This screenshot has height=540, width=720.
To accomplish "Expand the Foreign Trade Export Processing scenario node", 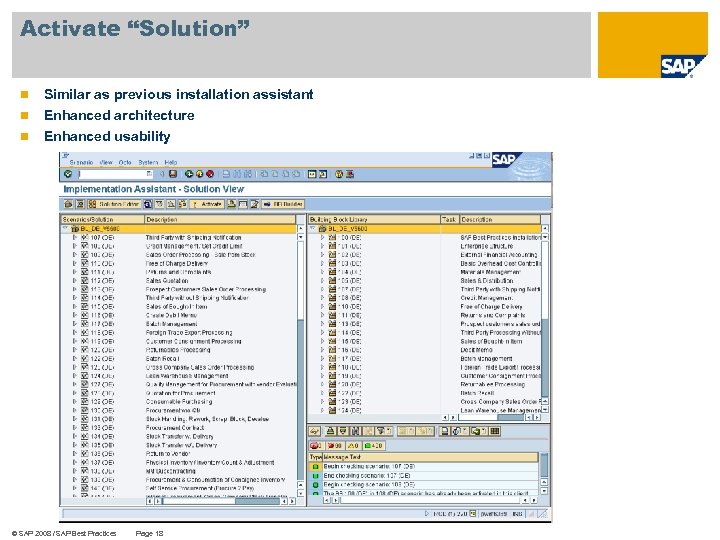I will pyautogui.click(x=75, y=332).
